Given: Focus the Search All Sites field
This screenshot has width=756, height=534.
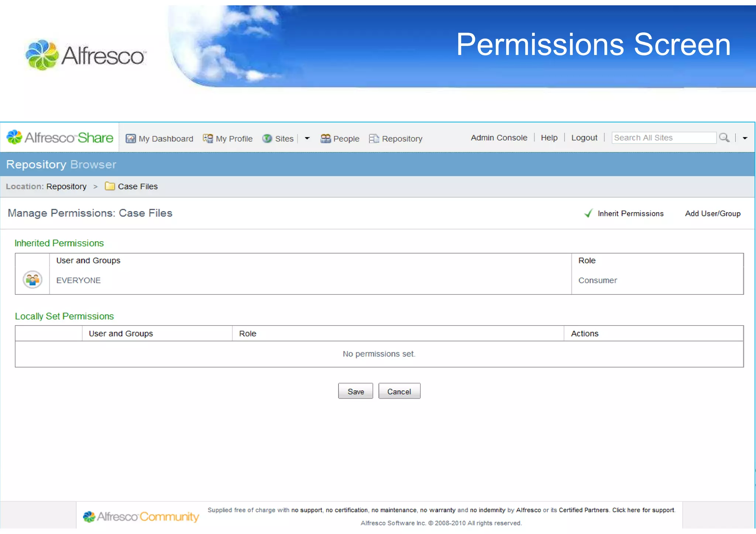Looking at the screenshot, I should (664, 138).
